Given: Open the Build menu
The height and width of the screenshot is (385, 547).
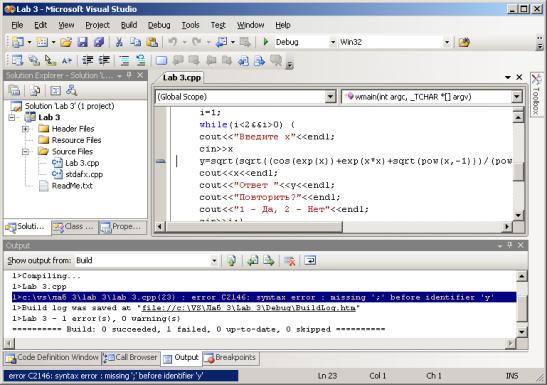Looking at the screenshot, I should point(129,25).
